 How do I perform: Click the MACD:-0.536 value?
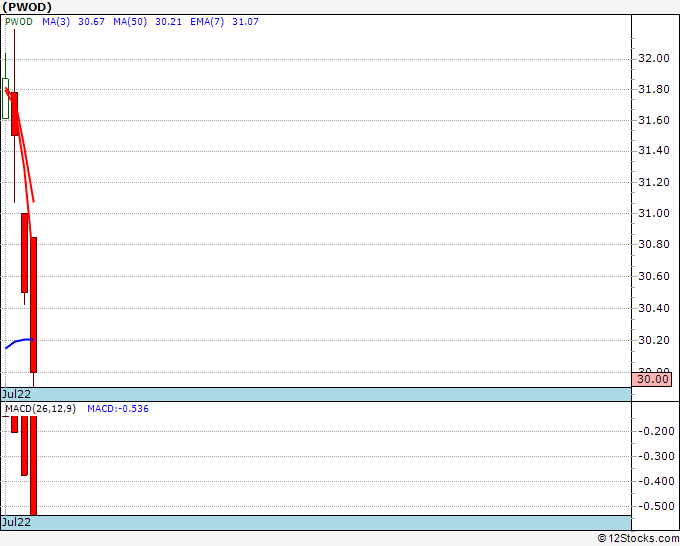[118, 409]
